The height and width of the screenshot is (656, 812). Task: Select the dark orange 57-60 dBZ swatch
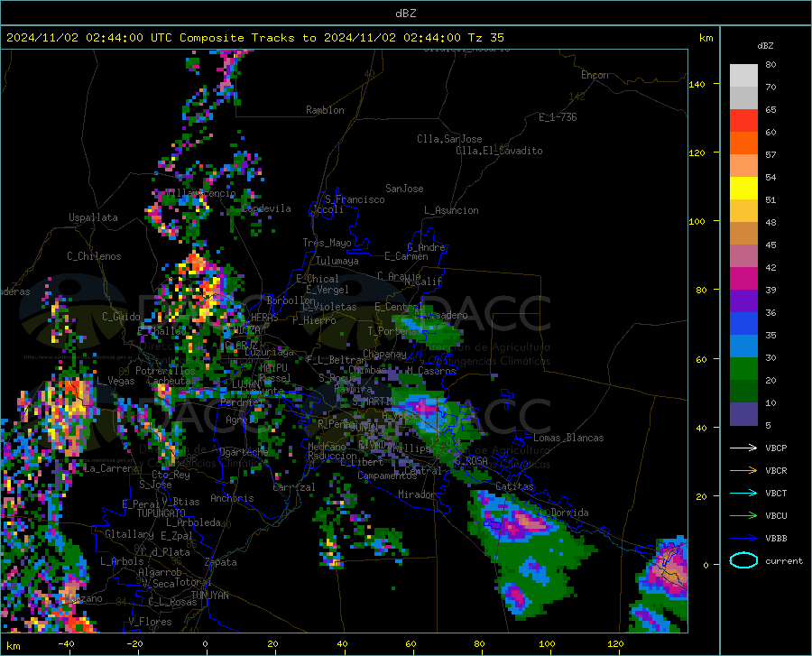[x=743, y=143]
